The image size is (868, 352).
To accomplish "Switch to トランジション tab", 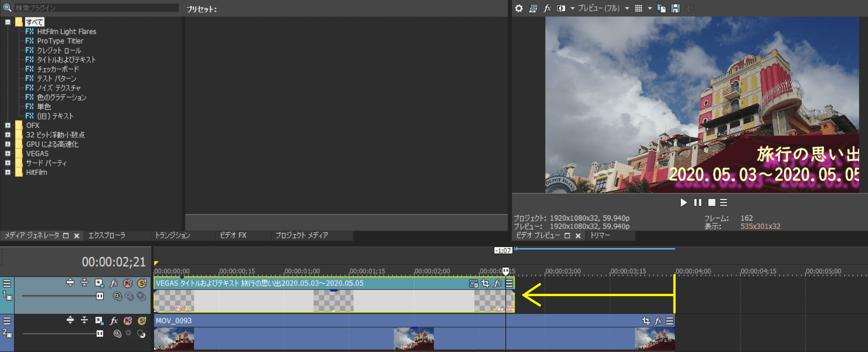I will (173, 235).
